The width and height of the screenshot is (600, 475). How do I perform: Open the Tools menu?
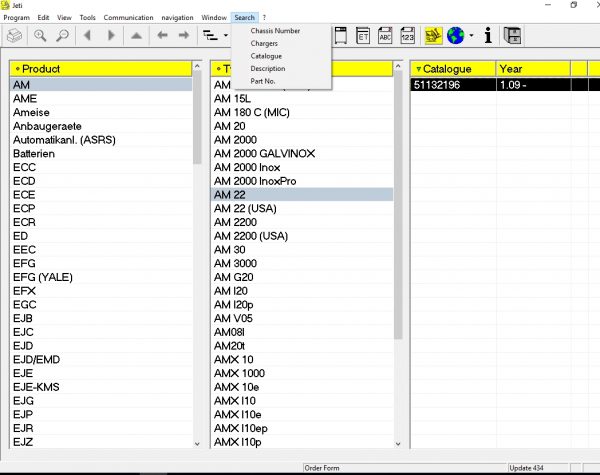pos(88,18)
